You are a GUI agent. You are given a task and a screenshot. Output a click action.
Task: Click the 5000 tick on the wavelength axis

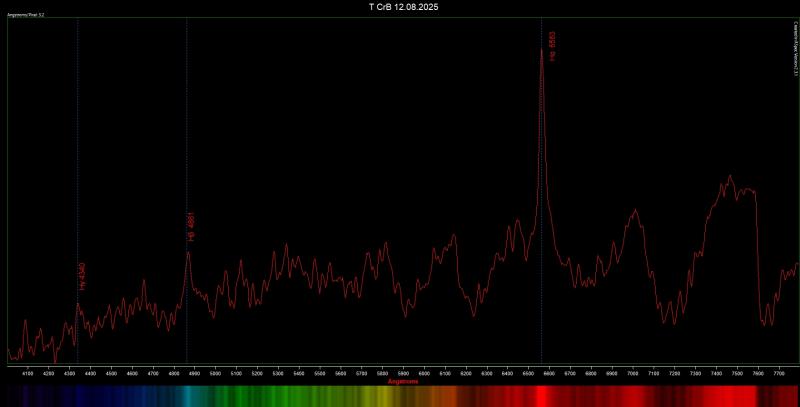click(215, 374)
